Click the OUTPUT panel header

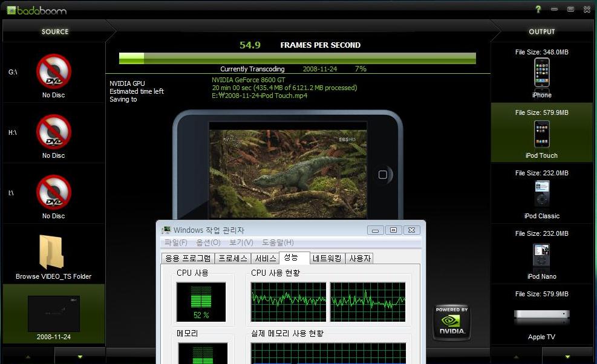tap(542, 31)
